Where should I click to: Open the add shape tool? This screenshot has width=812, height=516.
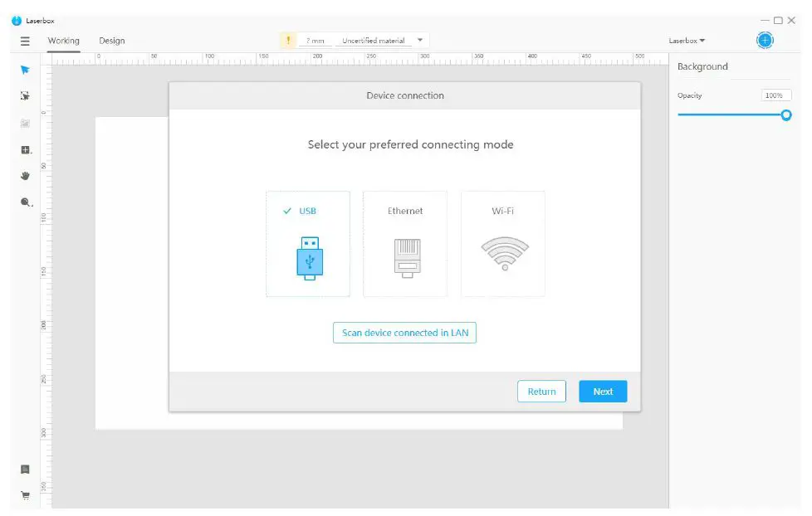pyautogui.click(x=26, y=150)
